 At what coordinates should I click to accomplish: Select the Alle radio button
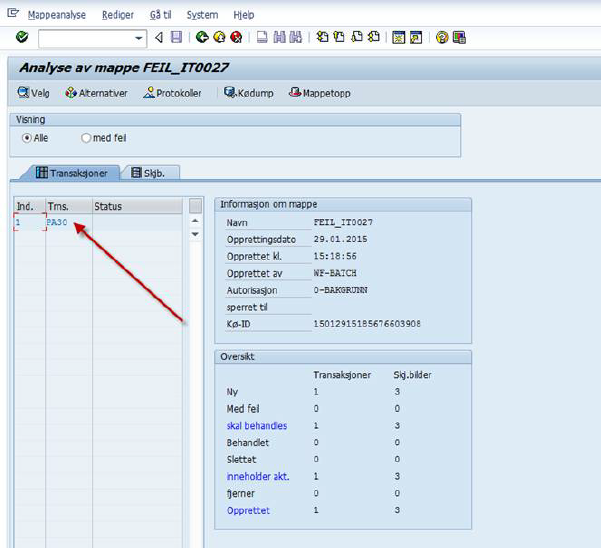click(x=26, y=138)
